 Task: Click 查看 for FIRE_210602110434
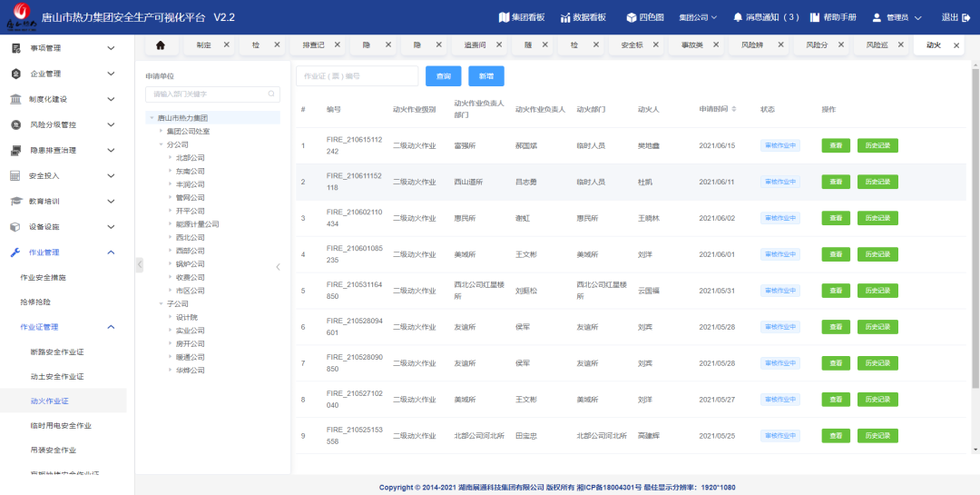click(836, 218)
